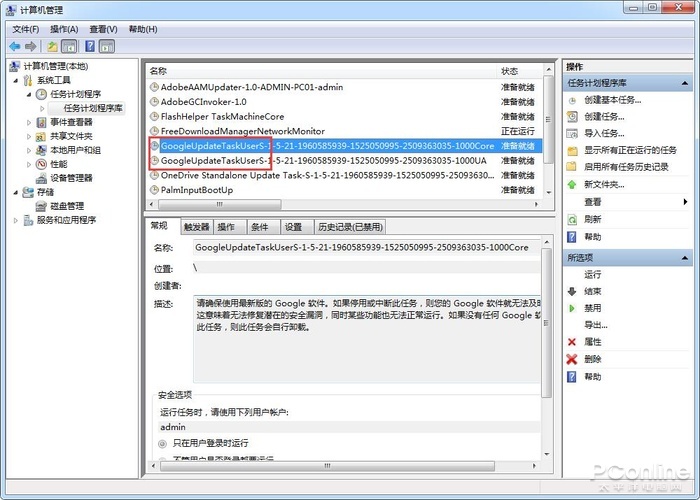Select the OneDrive Standalone Update Task row

pos(344,175)
